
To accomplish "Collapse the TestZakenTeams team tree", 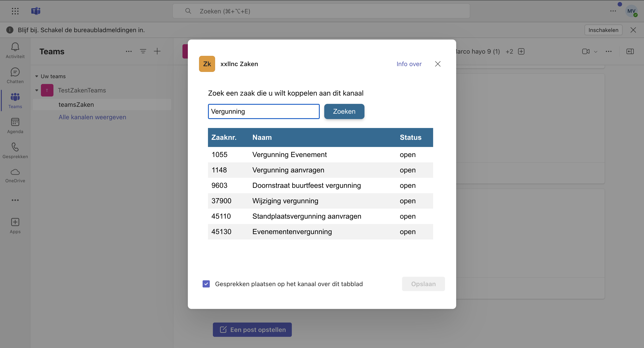I will (36, 90).
